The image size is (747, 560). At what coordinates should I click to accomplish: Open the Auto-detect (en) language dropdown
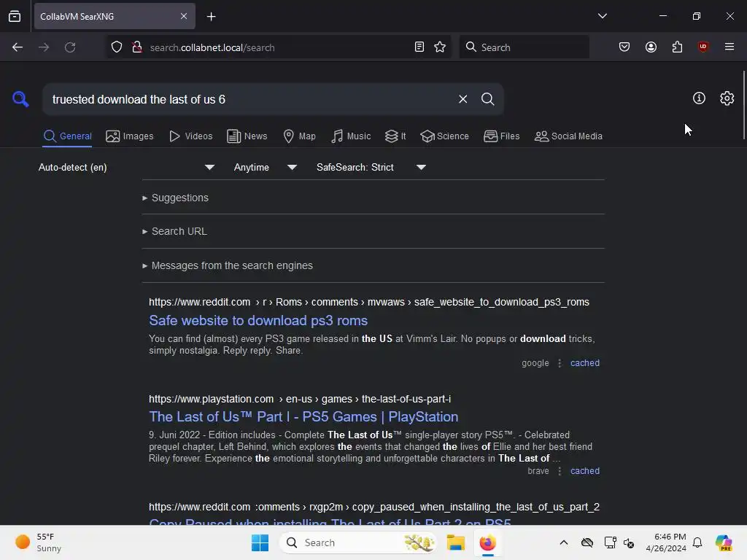pyautogui.click(x=126, y=167)
